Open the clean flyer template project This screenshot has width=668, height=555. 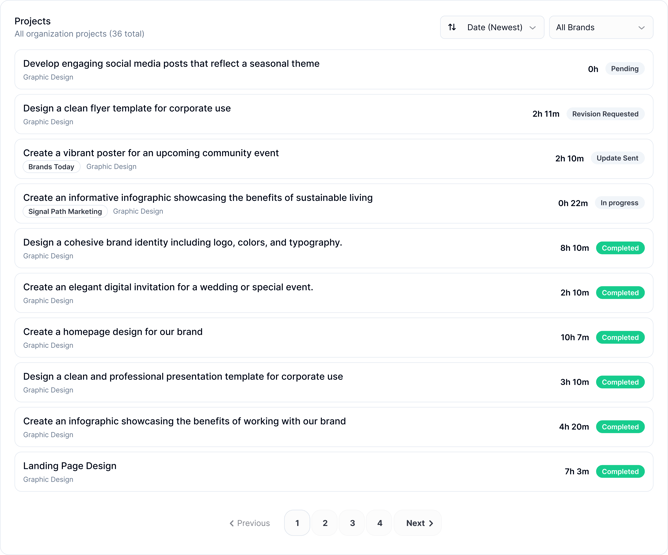127,108
